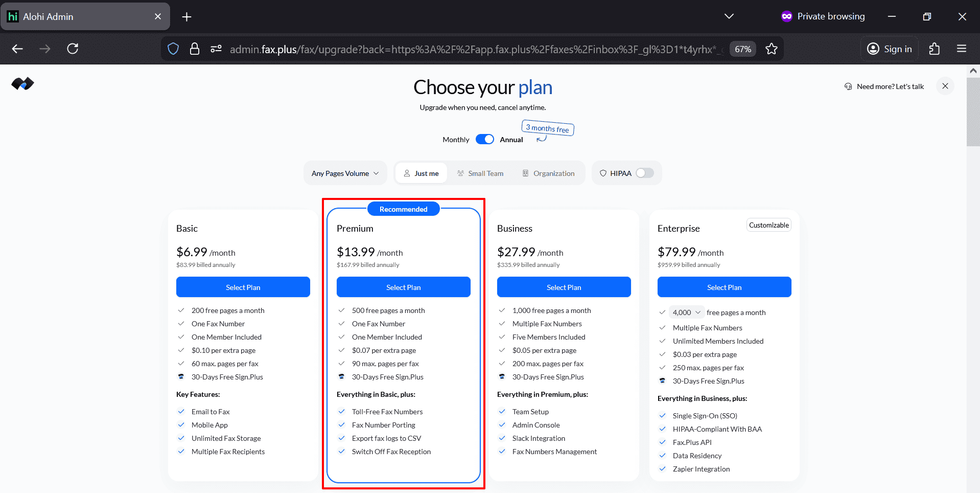Screen dimensions: 980x493
Task: Open the tracking protection shield icon
Action: click(x=173, y=49)
